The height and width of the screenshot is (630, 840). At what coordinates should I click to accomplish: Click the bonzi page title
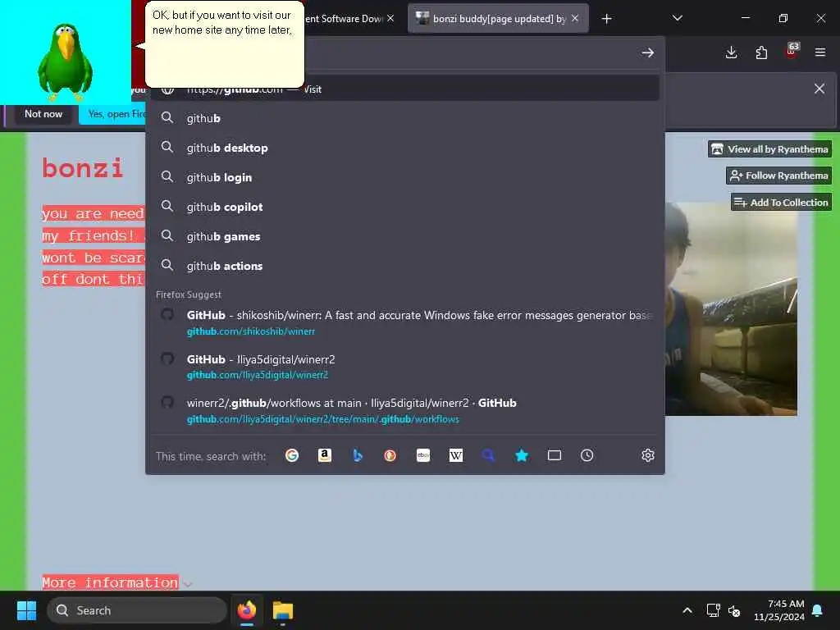(83, 168)
